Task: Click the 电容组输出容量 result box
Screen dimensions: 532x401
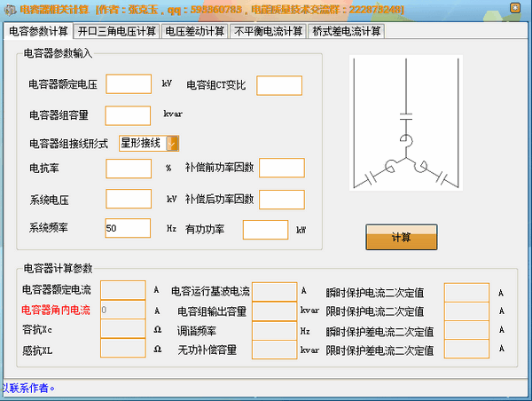Action: click(x=275, y=311)
